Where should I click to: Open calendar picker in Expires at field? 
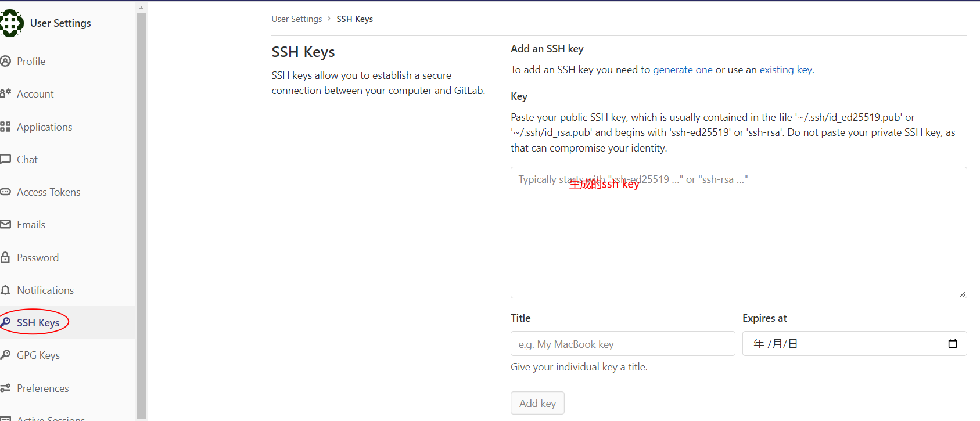(x=952, y=344)
